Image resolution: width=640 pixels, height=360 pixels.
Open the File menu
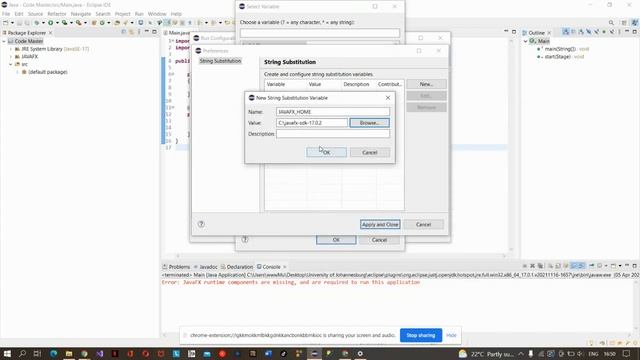pos(6,14)
